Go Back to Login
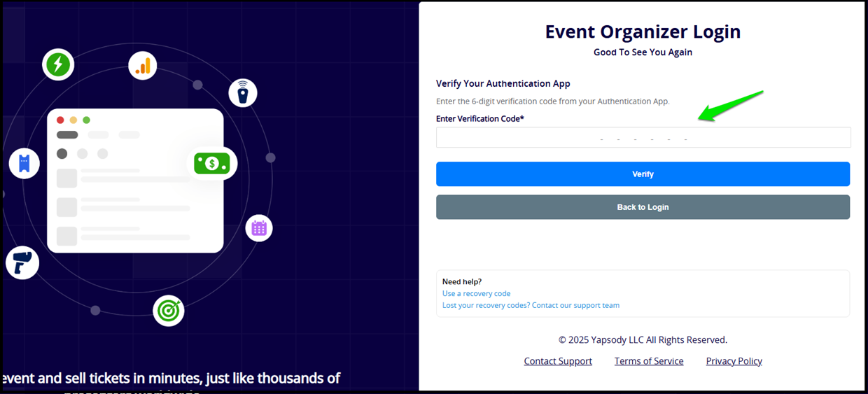Image resolution: width=868 pixels, height=394 pixels. coord(643,207)
